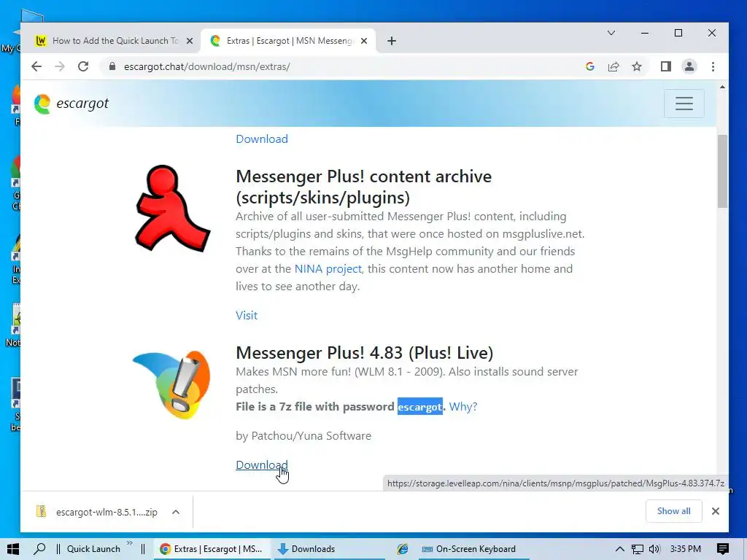Open Chrome three-dot menu

coord(713,66)
